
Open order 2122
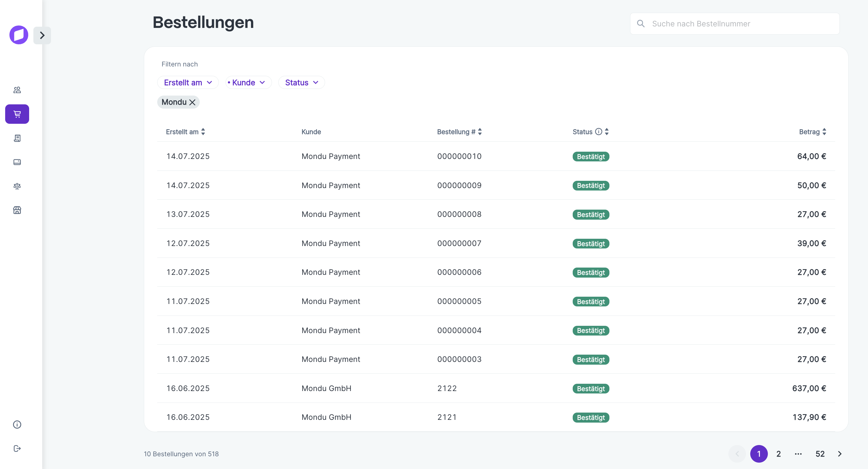[496, 388]
